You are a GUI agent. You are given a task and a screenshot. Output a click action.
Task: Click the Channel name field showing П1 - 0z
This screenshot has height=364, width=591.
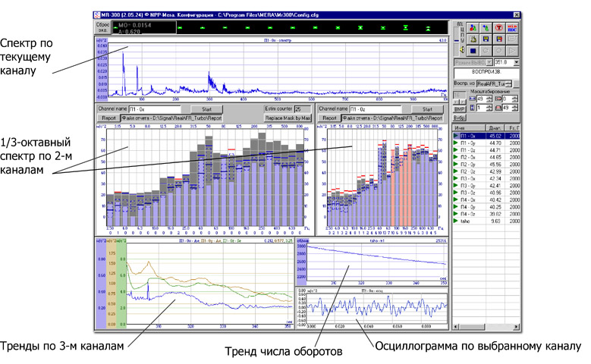pyautogui.click(x=363, y=109)
